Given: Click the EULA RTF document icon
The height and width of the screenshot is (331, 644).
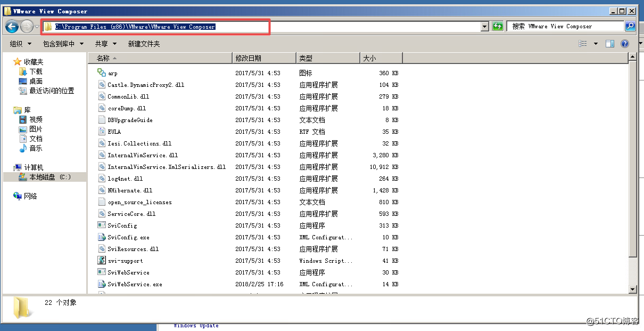Looking at the screenshot, I should 102,132.
